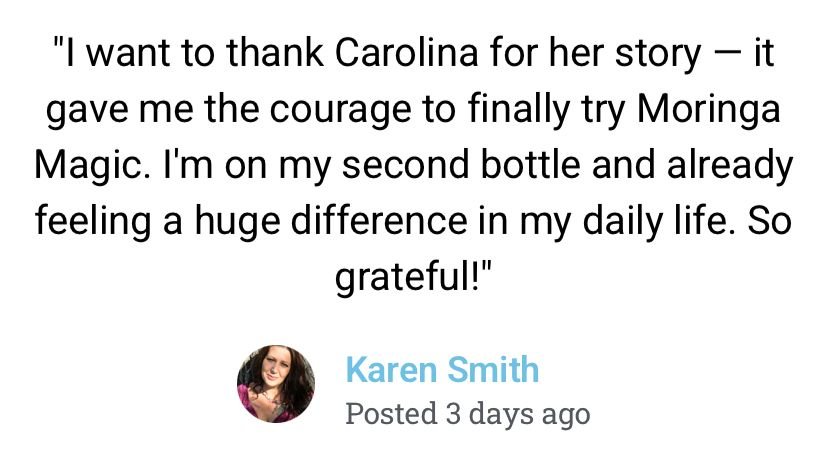This screenshot has width=828, height=464.
Task: Click the word "thank" in the first line
Action: tap(275, 53)
